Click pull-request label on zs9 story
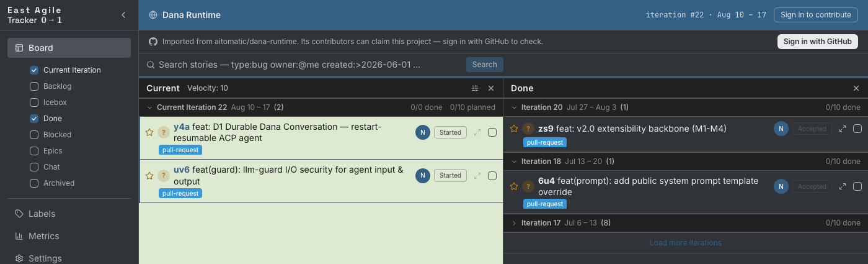 click(x=545, y=142)
